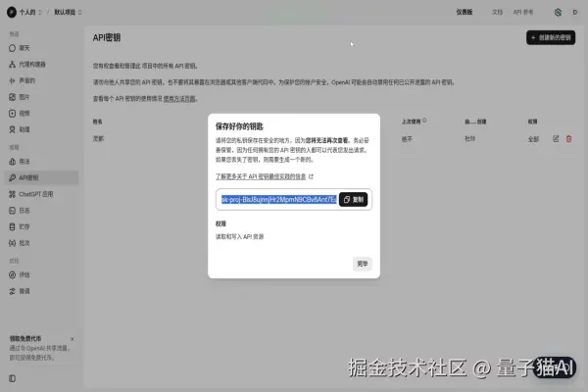Click the API密钥 page heading
The width and height of the screenshot is (588, 392).
pyautogui.click(x=107, y=37)
